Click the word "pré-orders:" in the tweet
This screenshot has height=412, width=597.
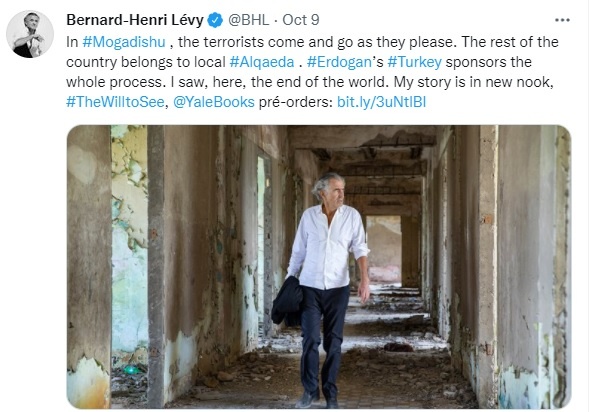click(295, 102)
